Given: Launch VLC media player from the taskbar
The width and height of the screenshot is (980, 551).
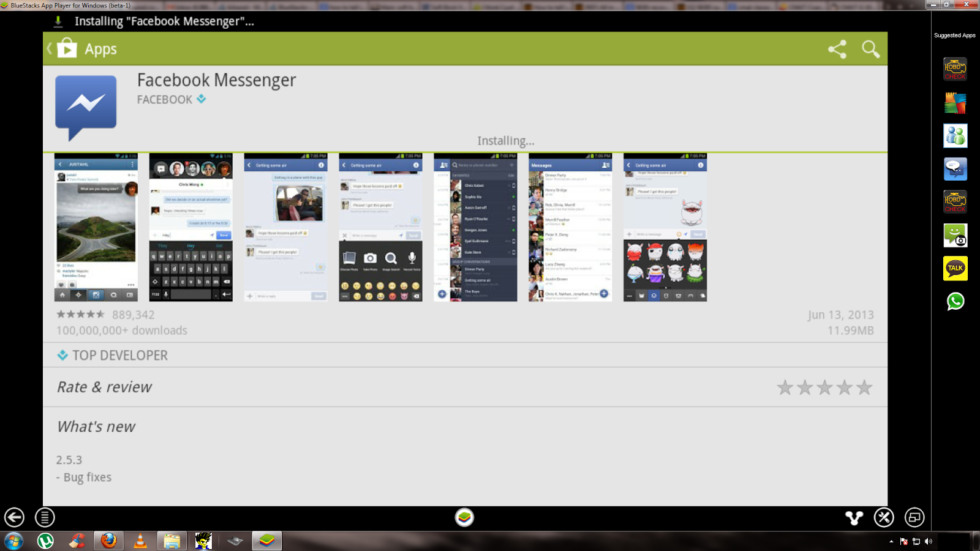Looking at the screenshot, I should point(140,541).
